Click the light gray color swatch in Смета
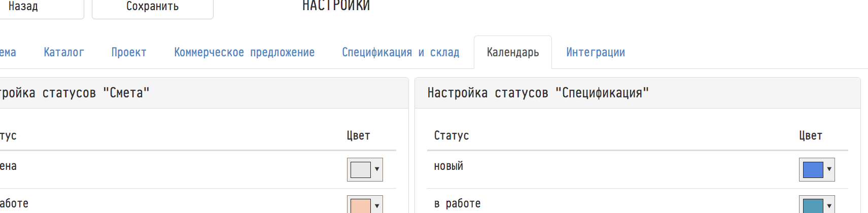The width and height of the screenshot is (868, 213). [x=360, y=169]
